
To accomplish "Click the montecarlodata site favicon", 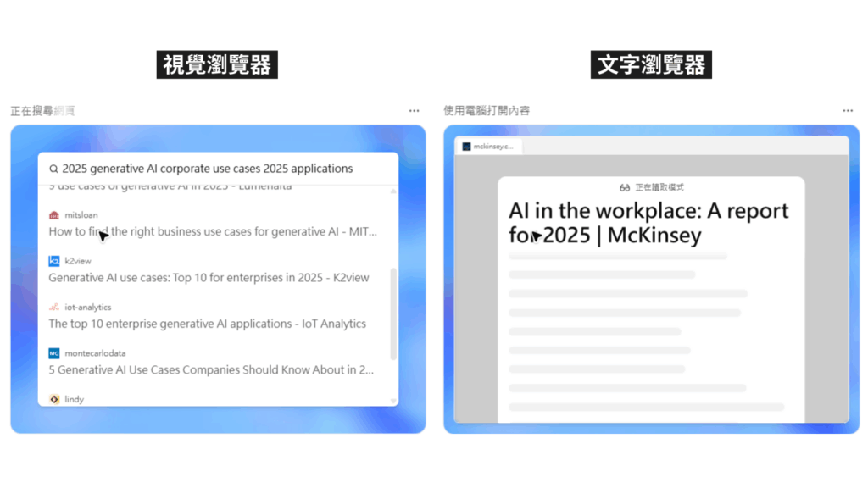I will [x=53, y=353].
